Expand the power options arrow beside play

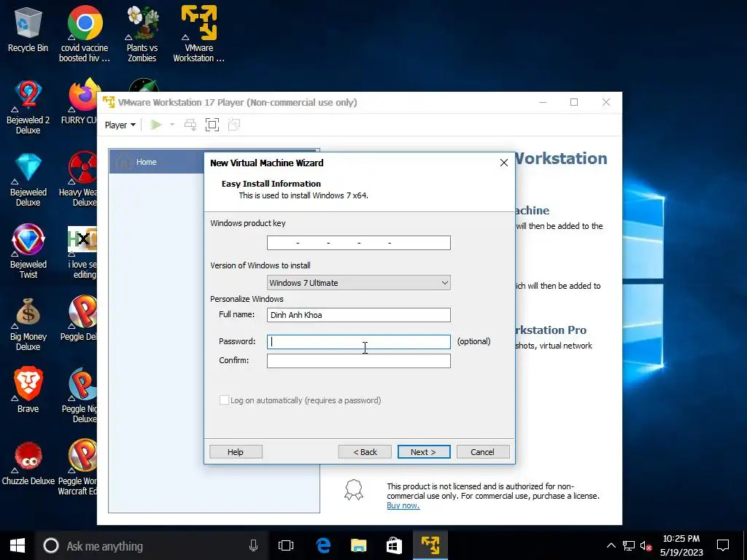coord(172,125)
